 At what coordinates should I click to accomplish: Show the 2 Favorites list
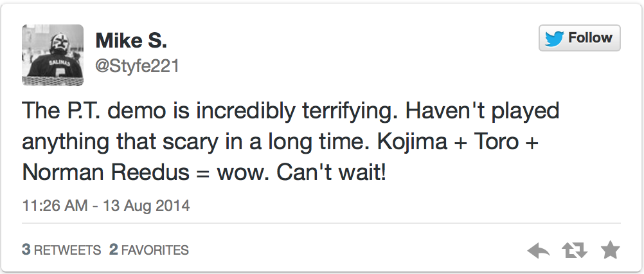pyautogui.click(x=149, y=250)
